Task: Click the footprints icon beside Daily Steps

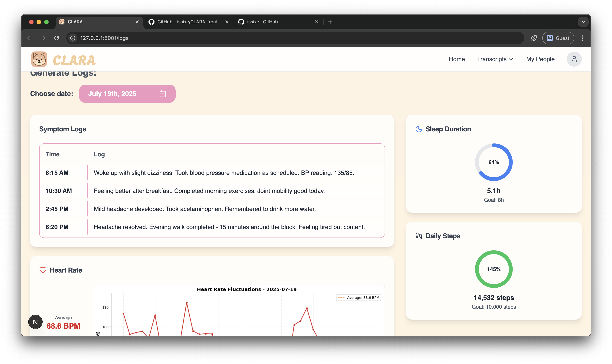Action: point(419,236)
